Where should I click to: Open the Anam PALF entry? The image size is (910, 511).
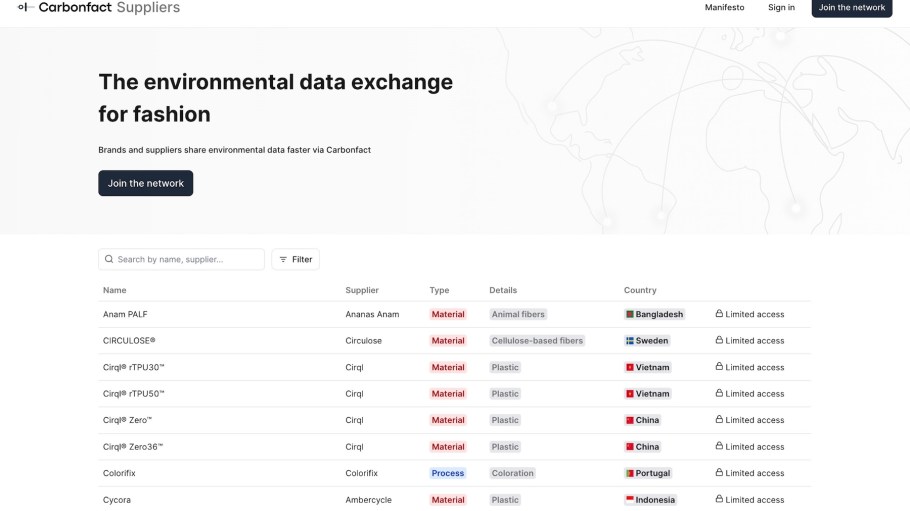tap(125, 314)
